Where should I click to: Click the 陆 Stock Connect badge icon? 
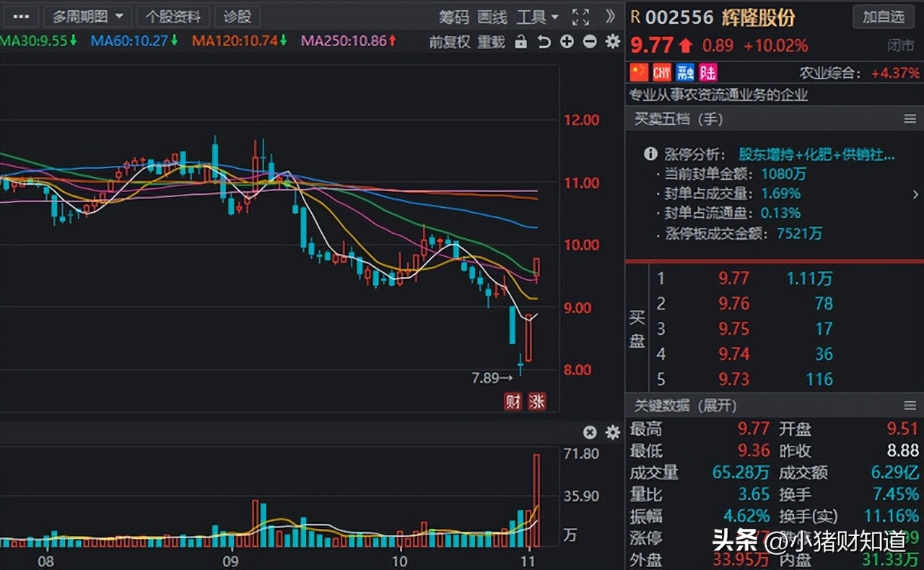707,72
